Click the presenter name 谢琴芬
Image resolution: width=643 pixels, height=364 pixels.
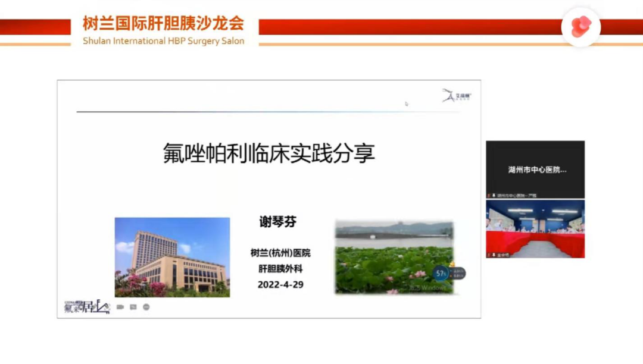(x=278, y=221)
